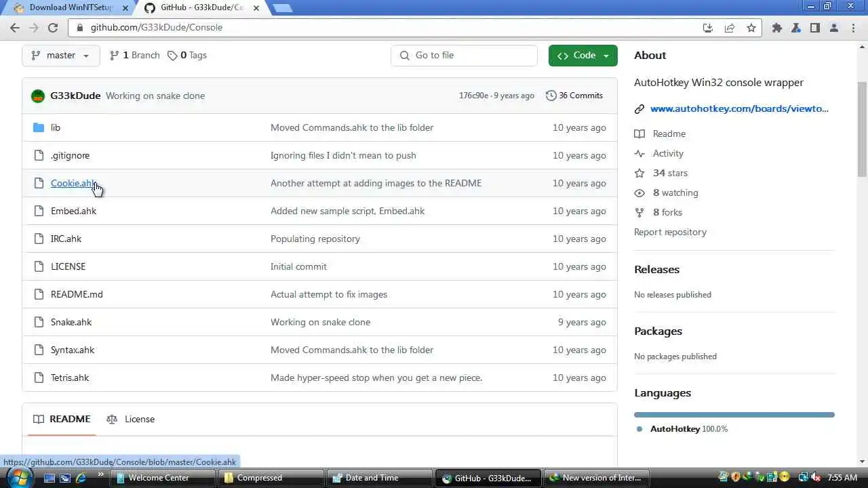868x488 pixels.
Task: Click the volume muted tray icon
Action: point(816,477)
